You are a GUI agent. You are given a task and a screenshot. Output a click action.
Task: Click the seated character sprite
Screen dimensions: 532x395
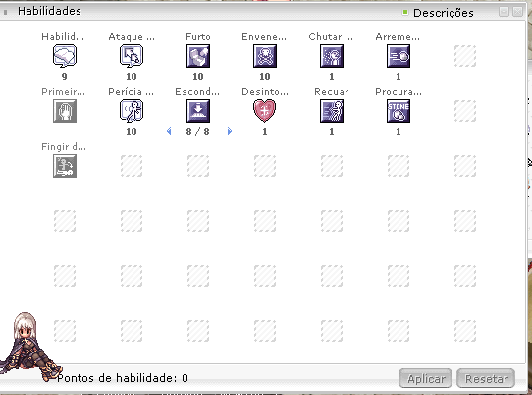point(29,347)
